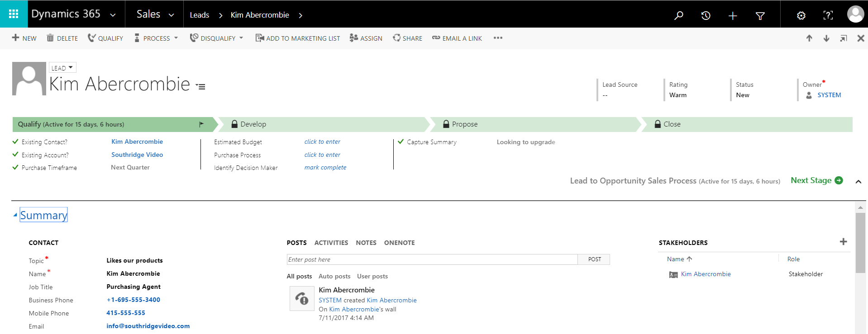Click Next Stage button
The width and height of the screenshot is (868, 334).
pos(816,180)
